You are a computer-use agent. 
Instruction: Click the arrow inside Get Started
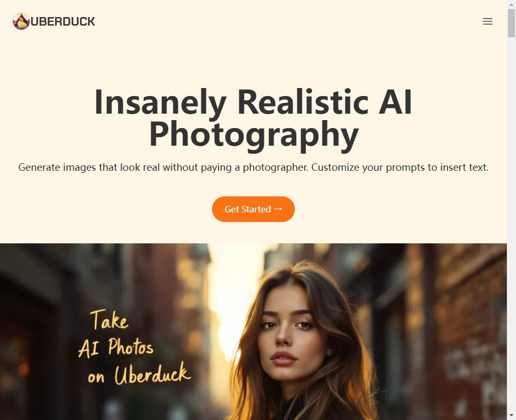278,209
